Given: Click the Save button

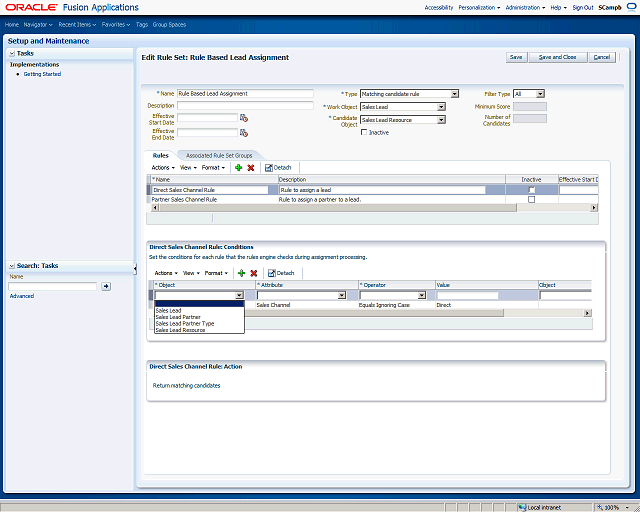Looking at the screenshot, I should [x=516, y=57].
